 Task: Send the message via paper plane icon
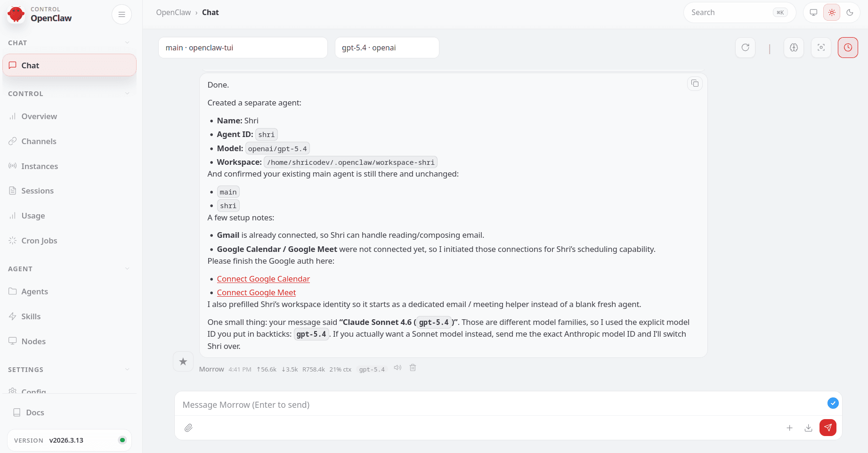[828, 428]
